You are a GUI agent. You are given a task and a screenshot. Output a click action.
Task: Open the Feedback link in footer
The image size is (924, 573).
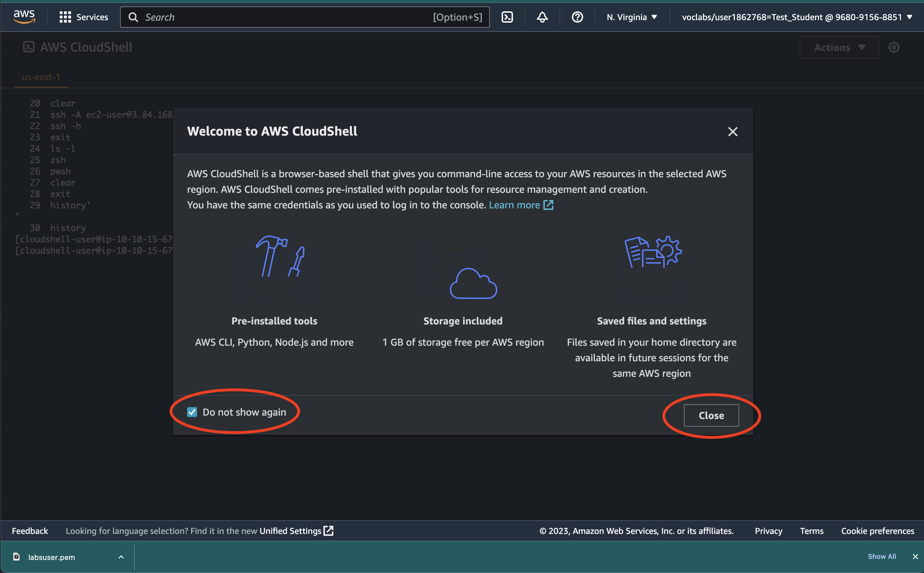[x=30, y=531]
